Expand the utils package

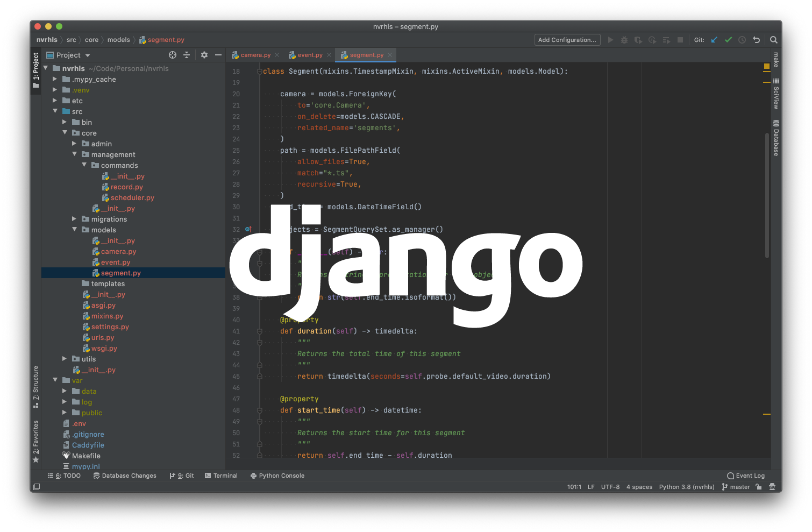(x=65, y=359)
